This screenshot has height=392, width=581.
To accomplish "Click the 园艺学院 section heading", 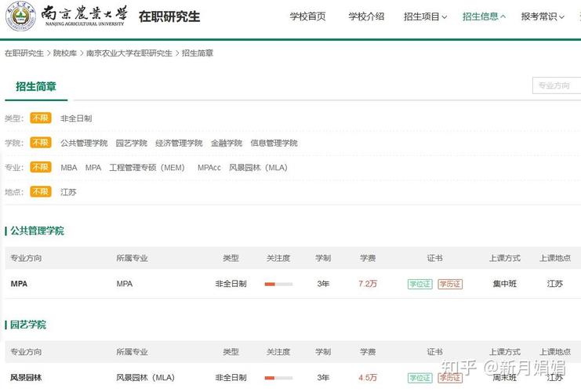I will pyautogui.click(x=27, y=325).
